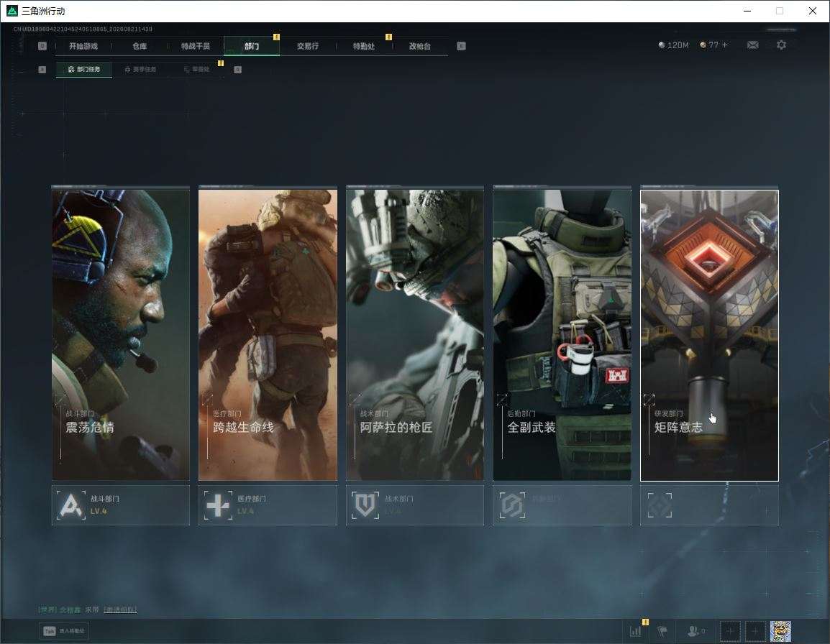The image size is (830, 644).
Task: Open the 特战干员 tab
Action: 196,46
